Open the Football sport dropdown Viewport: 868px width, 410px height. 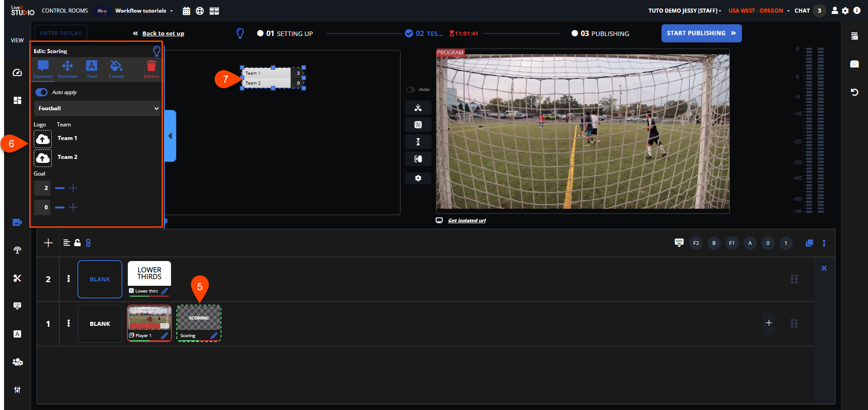point(97,108)
